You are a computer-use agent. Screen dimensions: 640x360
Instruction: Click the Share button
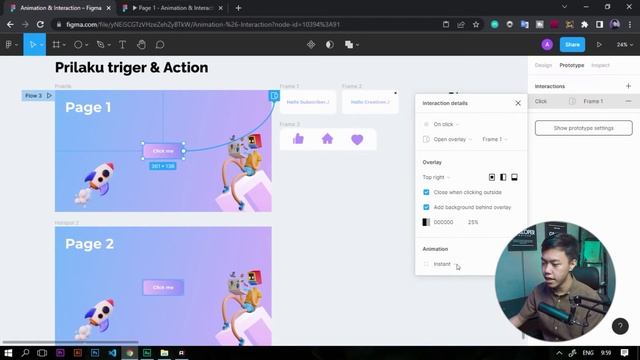pyautogui.click(x=572, y=44)
